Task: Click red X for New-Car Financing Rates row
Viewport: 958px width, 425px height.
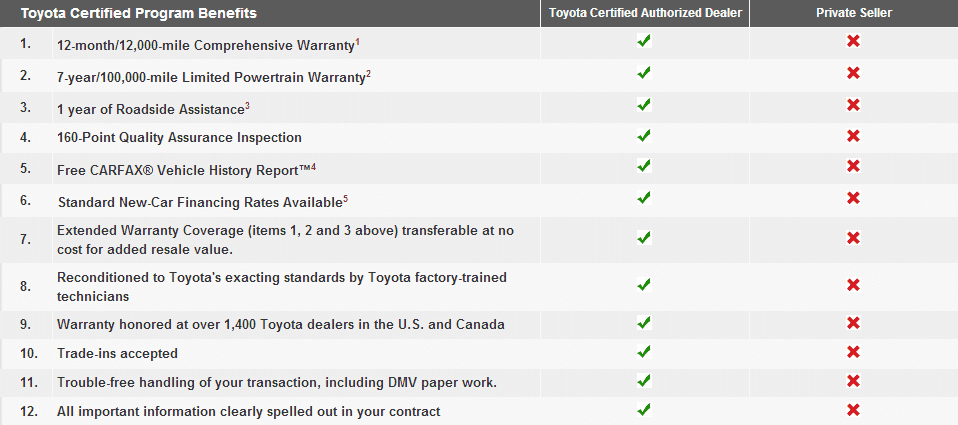Action: tap(854, 198)
